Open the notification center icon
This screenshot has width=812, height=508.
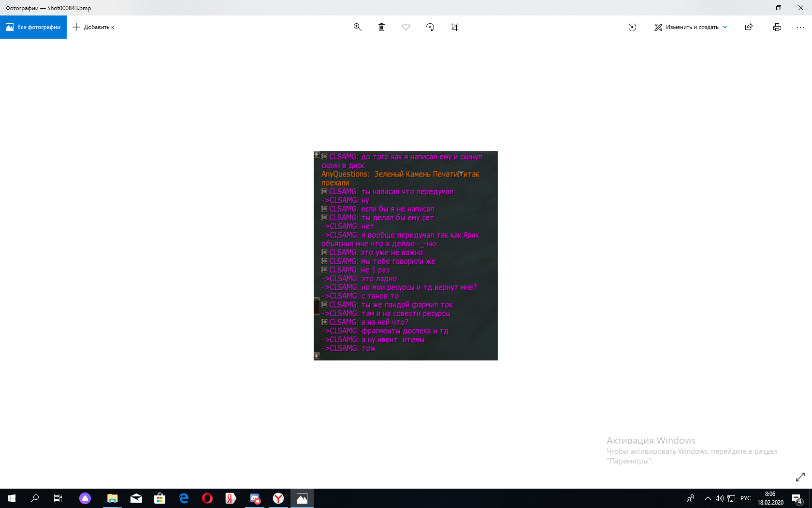pyautogui.click(x=797, y=498)
